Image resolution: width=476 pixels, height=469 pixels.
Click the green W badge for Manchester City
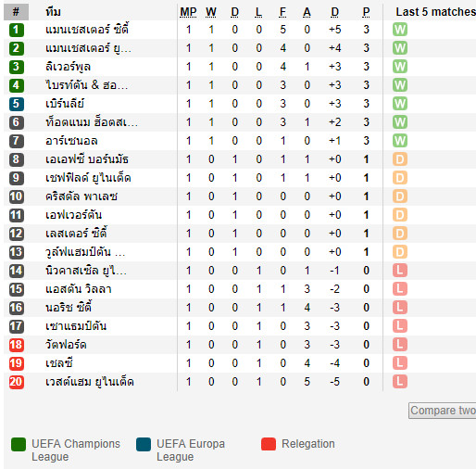click(400, 30)
